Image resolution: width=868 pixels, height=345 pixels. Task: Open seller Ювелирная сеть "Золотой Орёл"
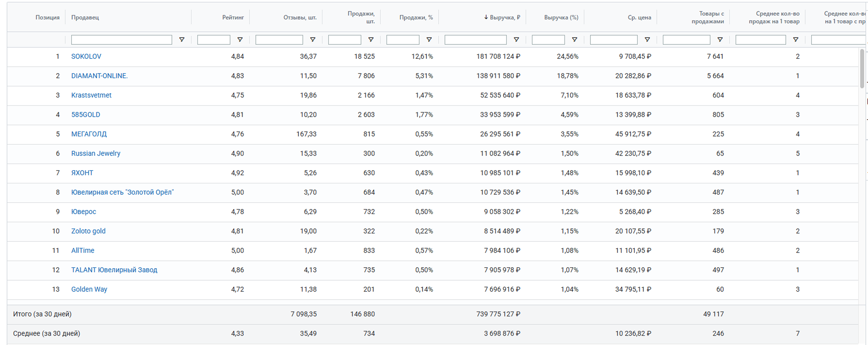coord(122,192)
